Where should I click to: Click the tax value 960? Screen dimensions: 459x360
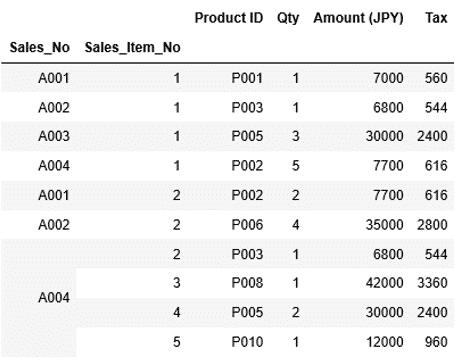pyautogui.click(x=436, y=342)
